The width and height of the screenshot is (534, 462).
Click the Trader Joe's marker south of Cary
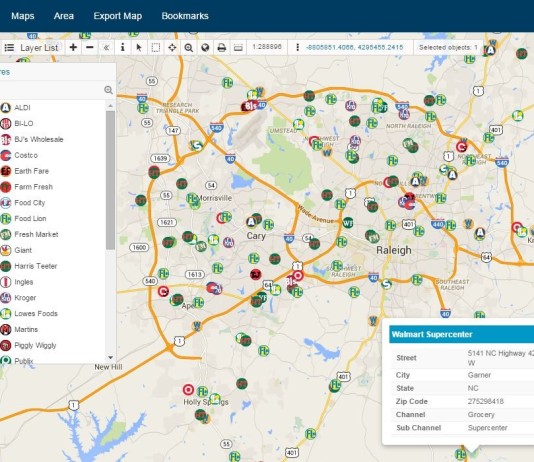[x=255, y=274]
